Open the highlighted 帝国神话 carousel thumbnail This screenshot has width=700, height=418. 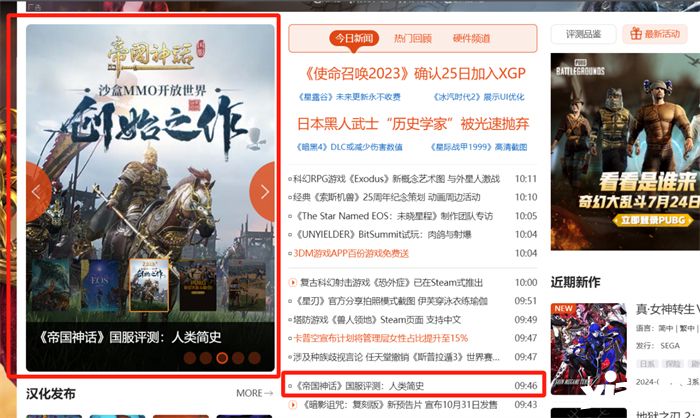149,285
